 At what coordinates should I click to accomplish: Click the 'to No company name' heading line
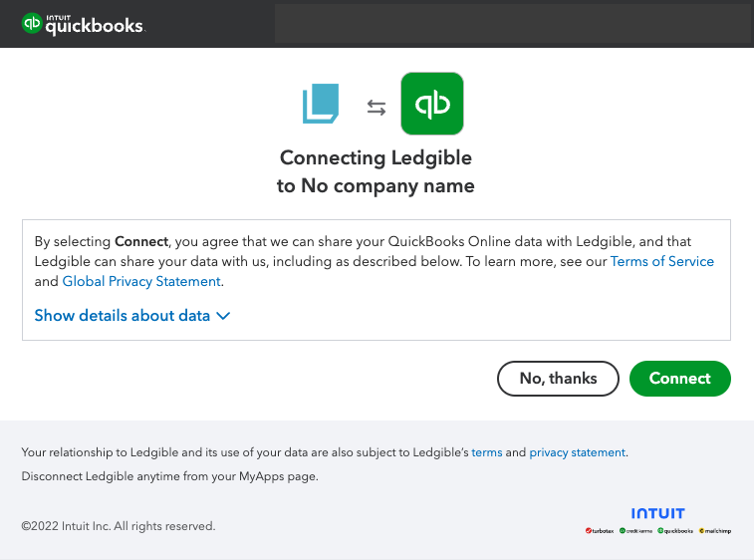pyautogui.click(x=376, y=185)
